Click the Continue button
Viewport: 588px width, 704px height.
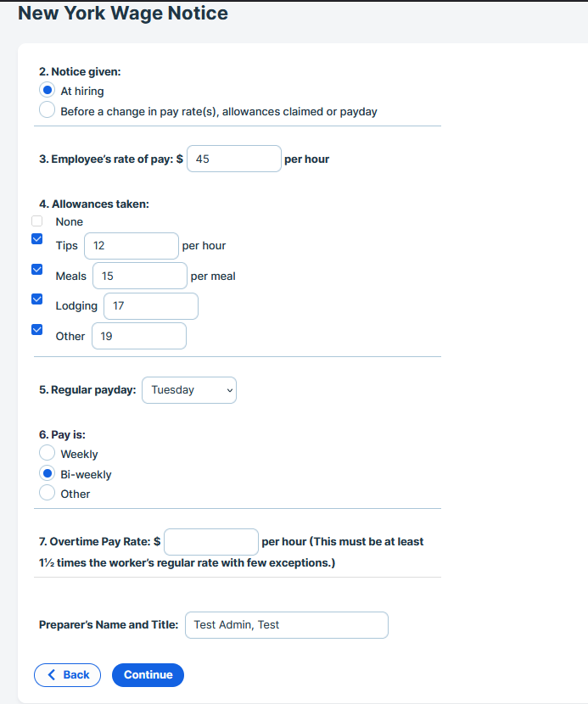148,675
